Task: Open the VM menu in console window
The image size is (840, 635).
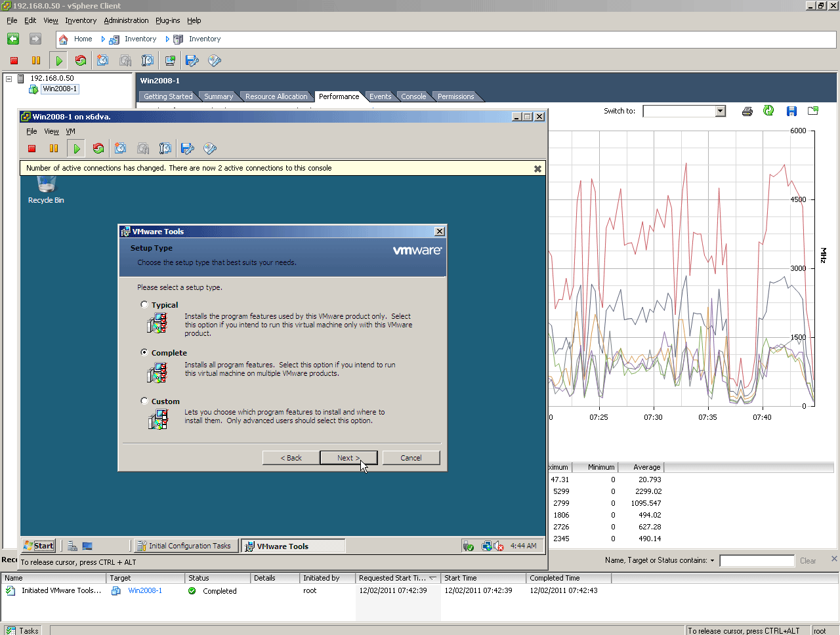Action: click(x=70, y=131)
